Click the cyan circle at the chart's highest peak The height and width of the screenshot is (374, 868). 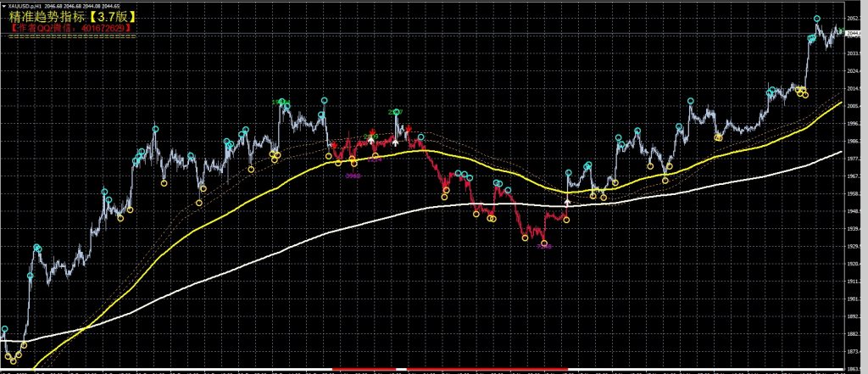click(817, 19)
